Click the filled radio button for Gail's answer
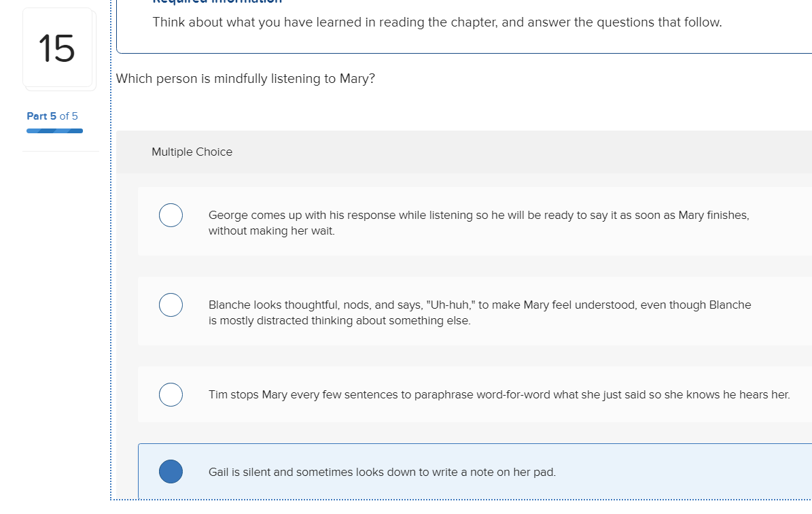Screen dimensions: 812x514 coord(171,471)
